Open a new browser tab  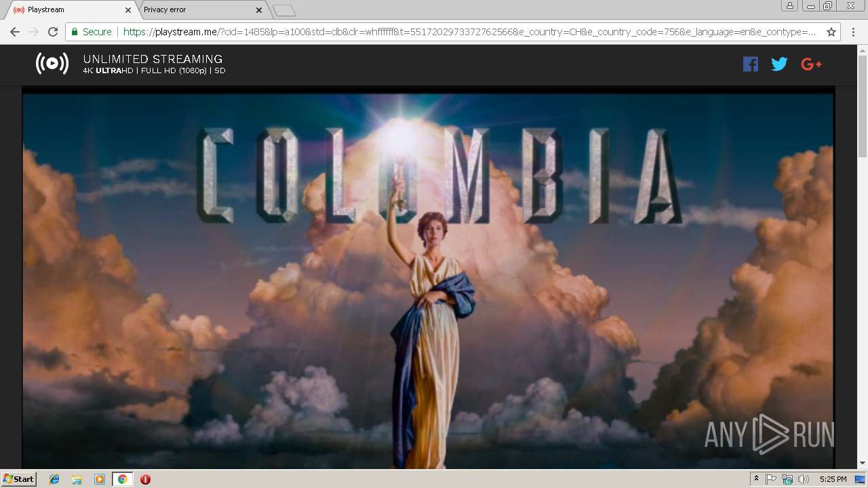click(x=284, y=10)
